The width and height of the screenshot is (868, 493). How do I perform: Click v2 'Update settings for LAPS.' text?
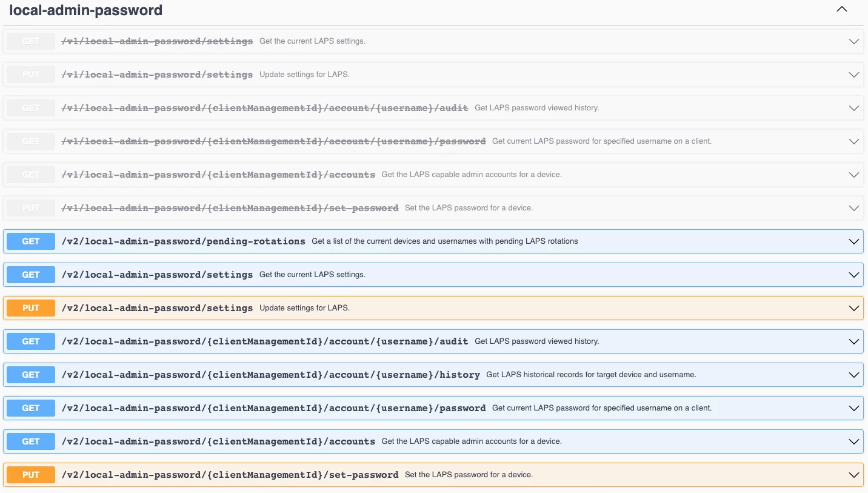305,308
